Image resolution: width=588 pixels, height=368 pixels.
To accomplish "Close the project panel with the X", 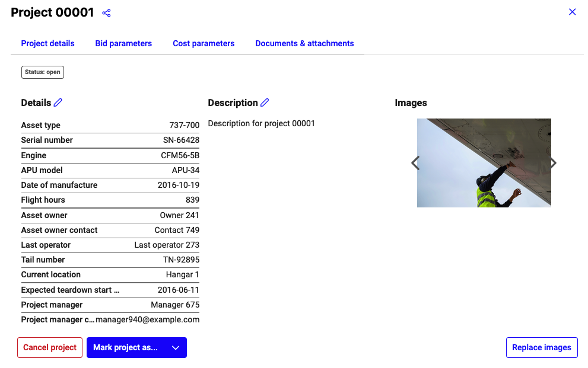I will point(572,12).
